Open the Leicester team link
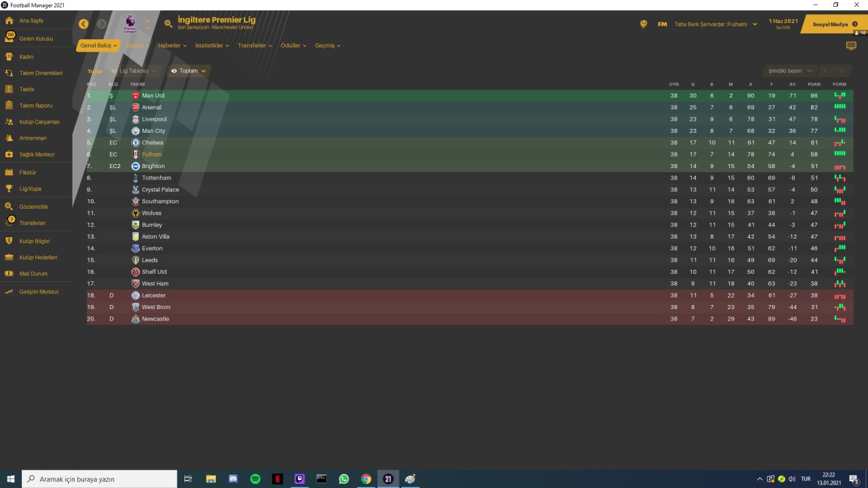Image resolution: width=868 pixels, height=488 pixels. [154, 296]
